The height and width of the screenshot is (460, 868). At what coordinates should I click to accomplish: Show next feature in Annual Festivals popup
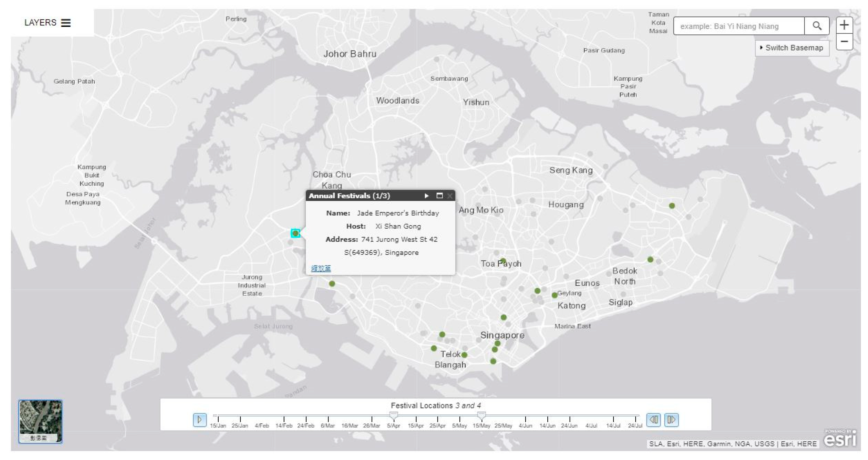pos(427,196)
